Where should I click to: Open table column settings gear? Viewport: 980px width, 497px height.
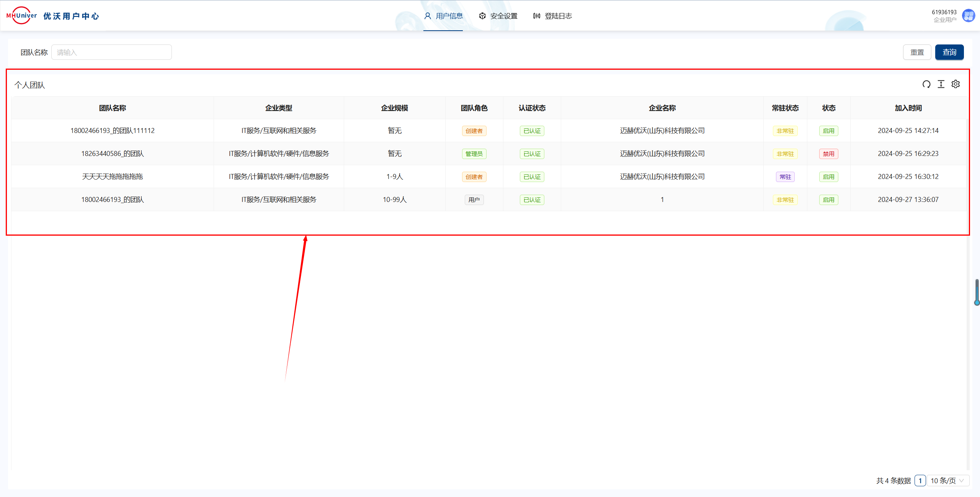point(955,84)
